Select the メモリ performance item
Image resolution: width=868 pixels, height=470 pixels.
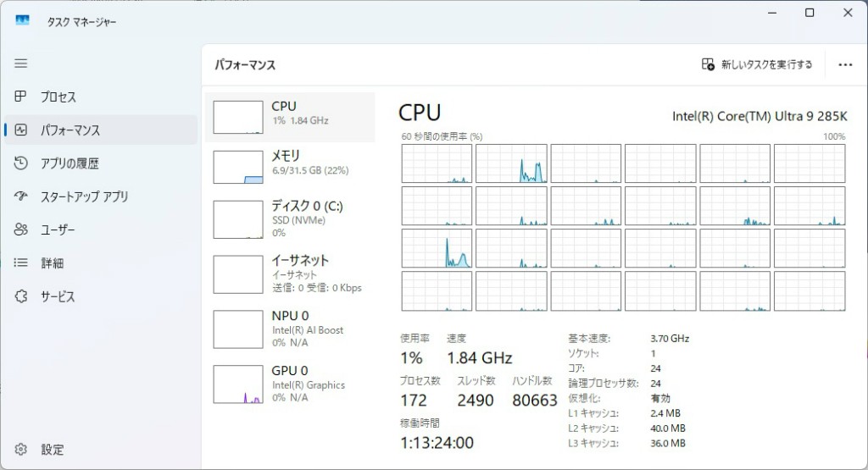click(290, 167)
